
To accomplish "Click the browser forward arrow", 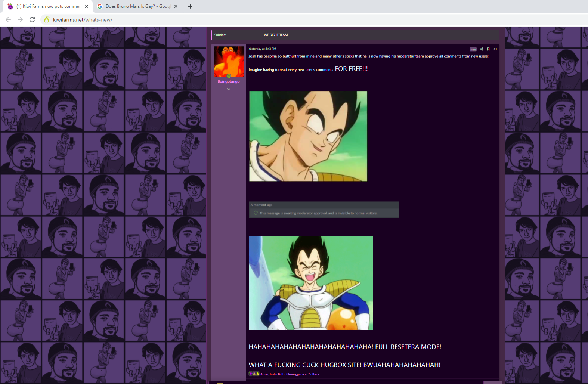I will [20, 20].
